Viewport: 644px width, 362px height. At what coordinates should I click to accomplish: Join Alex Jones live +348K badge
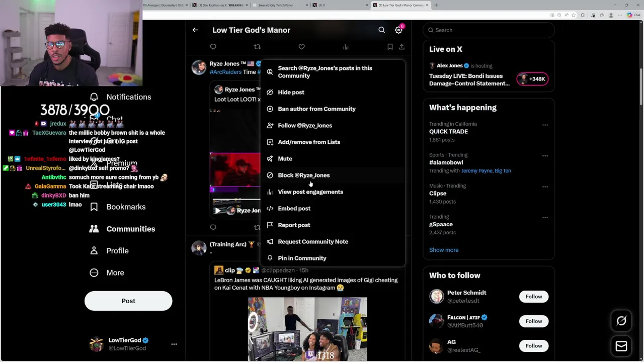[x=532, y=79]
